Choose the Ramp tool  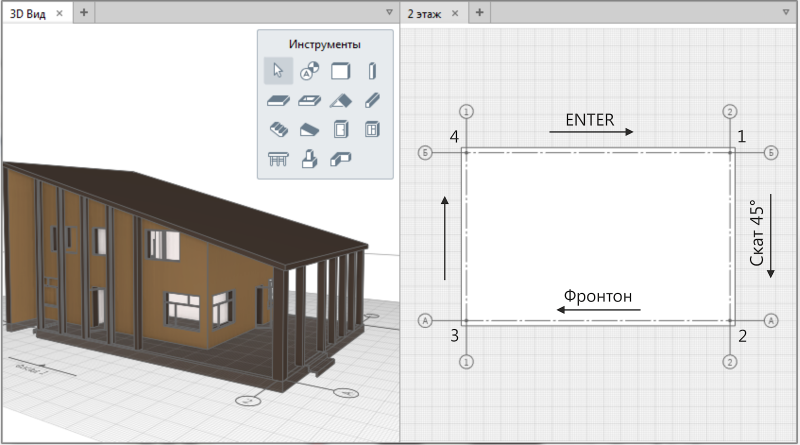click(x=309, y=130)
